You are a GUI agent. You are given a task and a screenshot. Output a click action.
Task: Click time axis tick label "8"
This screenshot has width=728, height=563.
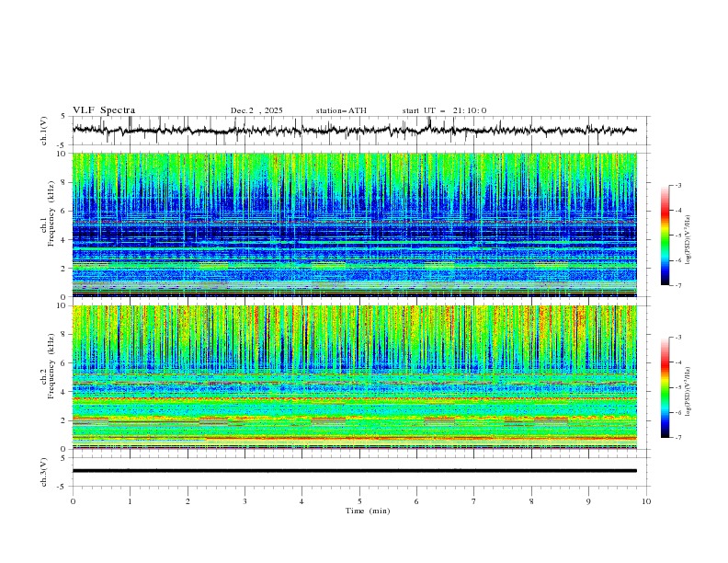(531, 501)
